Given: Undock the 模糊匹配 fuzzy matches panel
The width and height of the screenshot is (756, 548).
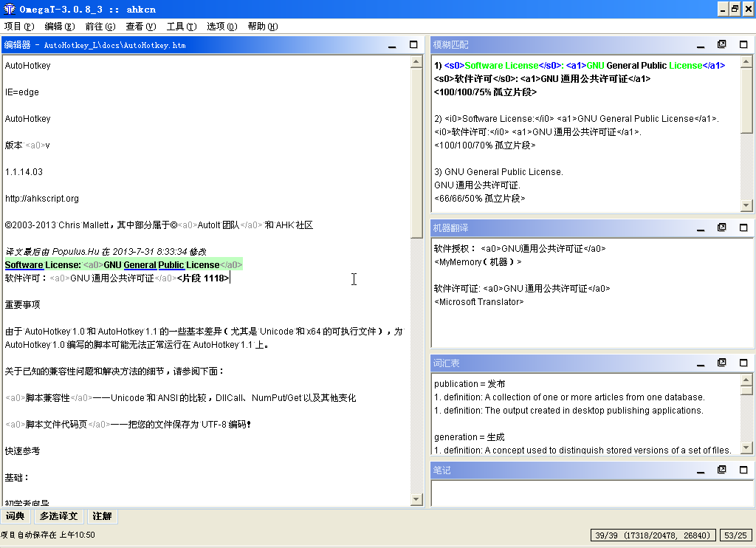Looking at the screenshot, I should pyautogui.click(x=722, y=44).
